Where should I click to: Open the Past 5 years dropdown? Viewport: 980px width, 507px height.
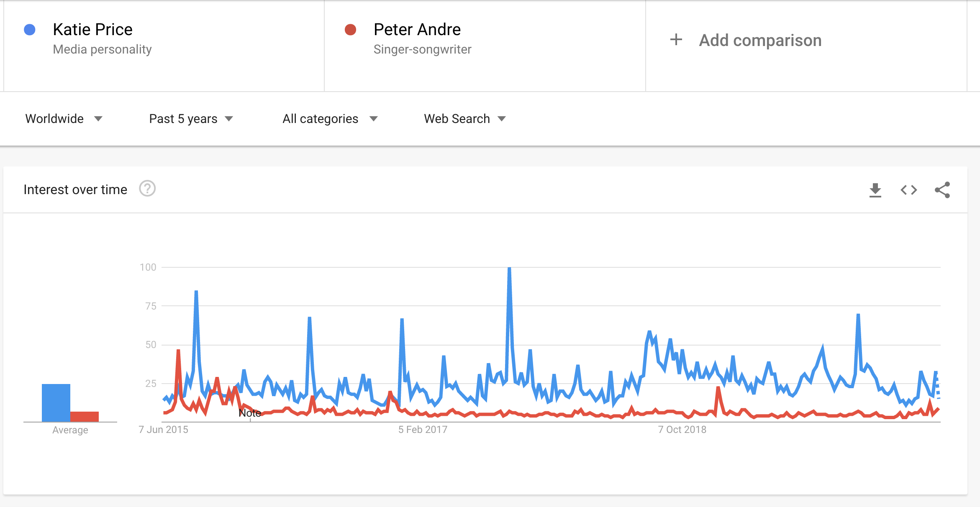(x=191, y=119)
